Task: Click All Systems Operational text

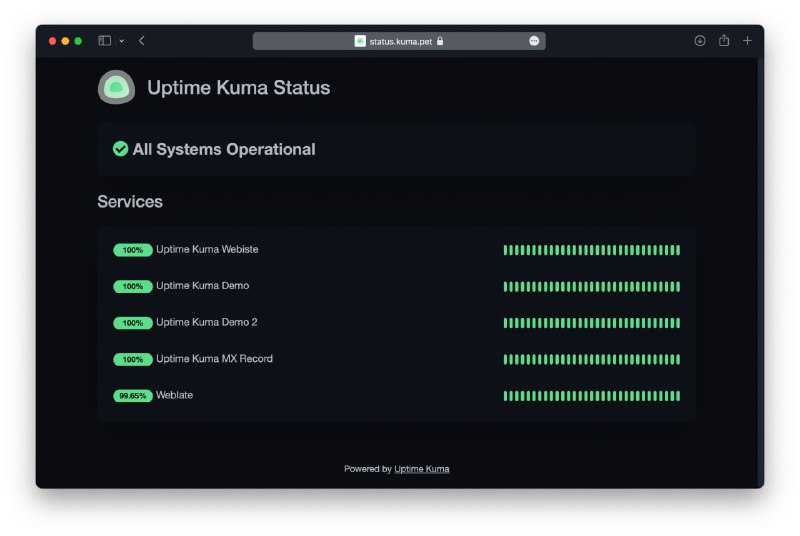Action: point(224,149)
